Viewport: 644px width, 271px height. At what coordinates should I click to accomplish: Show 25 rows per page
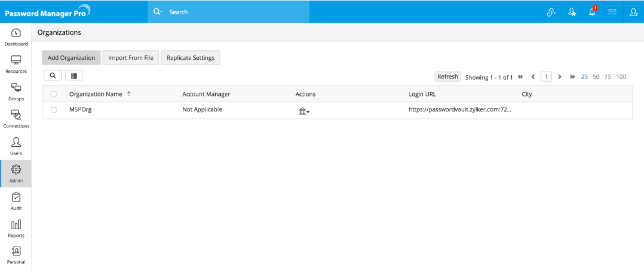585,77
